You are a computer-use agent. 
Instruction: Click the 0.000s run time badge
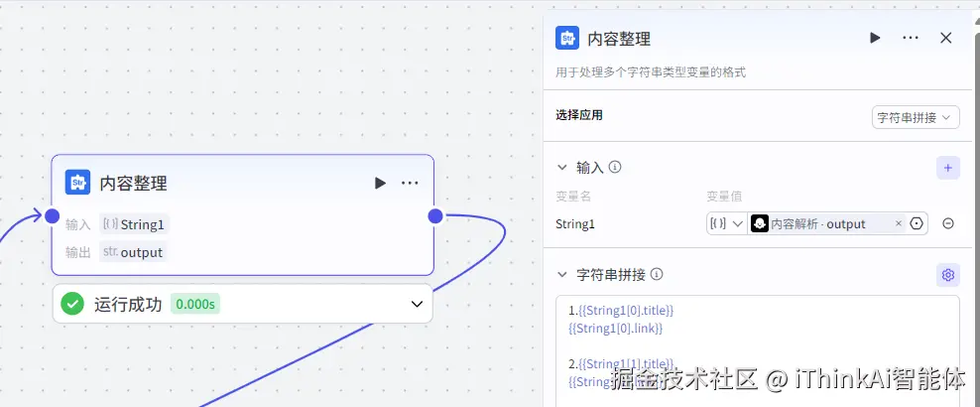(x=195, y=305)
